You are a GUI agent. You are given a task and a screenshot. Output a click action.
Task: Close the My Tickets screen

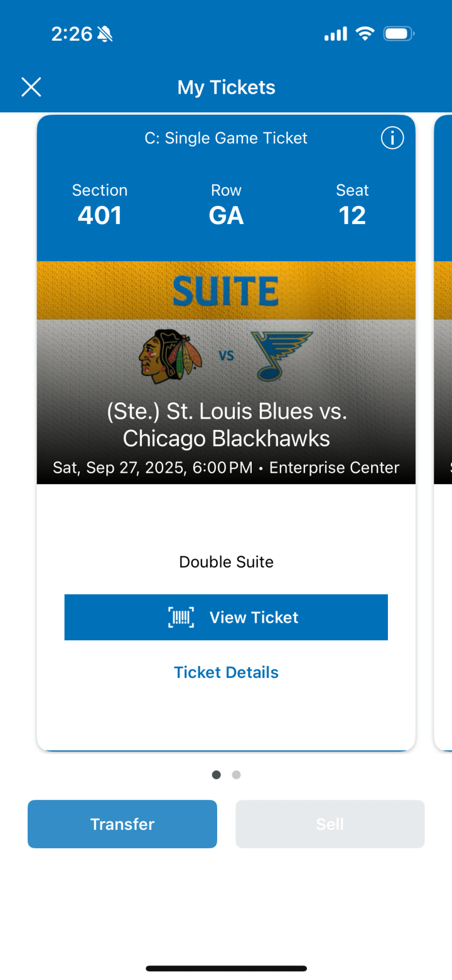tap(31, 87)
